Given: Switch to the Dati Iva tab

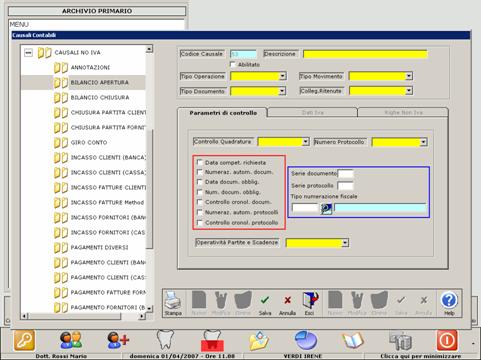Looking at the screenshot, I should [312, 113].
